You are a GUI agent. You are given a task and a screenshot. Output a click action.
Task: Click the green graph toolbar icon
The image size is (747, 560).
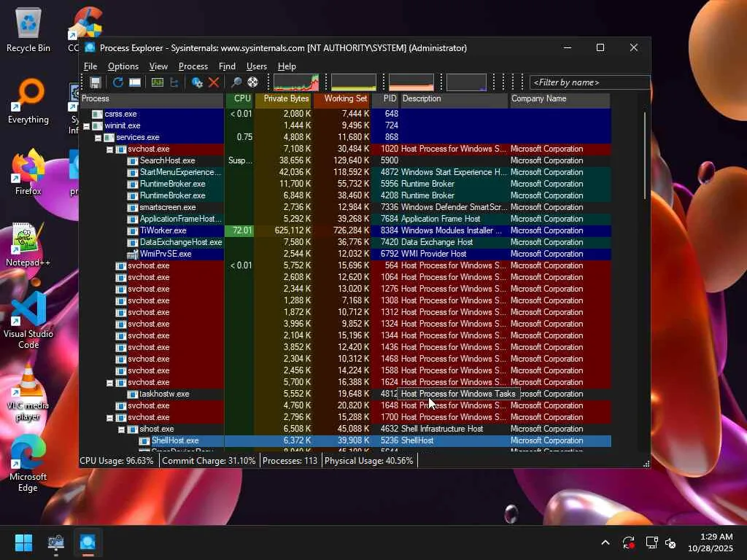tap(158, 82)
